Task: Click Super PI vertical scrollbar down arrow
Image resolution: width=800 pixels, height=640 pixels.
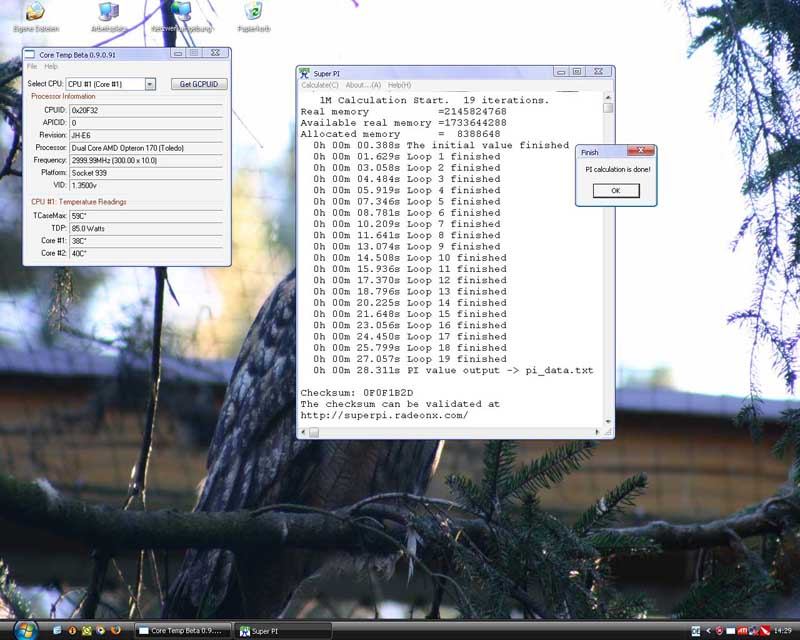Action: [x=608, y=422]
